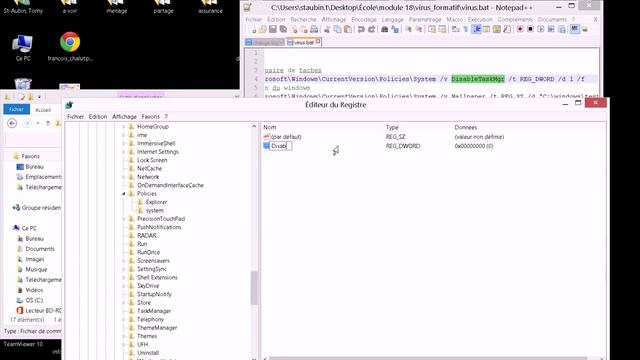Image resolution: width=640 pixels, height=360 pixels.
Task: Open Fichier menu in Registry Editor
Action: pos(75,117)
